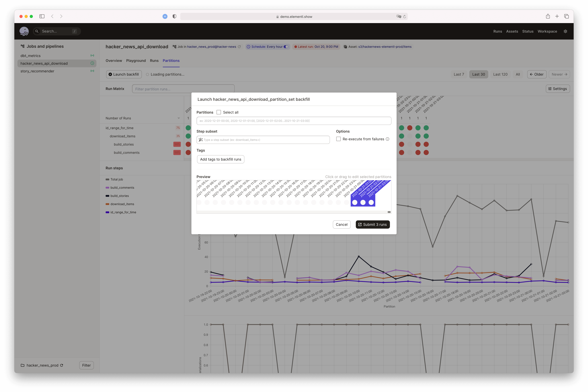Open Status in the top navigation
This screenshot has width=588, height=392.
coord(528,31)
